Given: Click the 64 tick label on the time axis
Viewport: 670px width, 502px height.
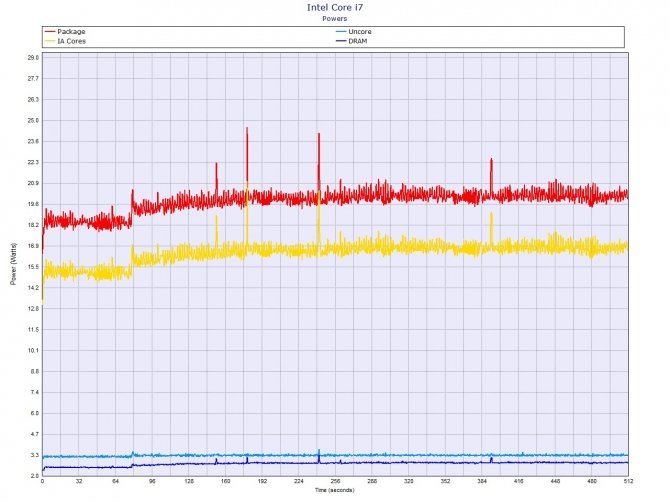Looking at the screenshot, I should [116, 481].
